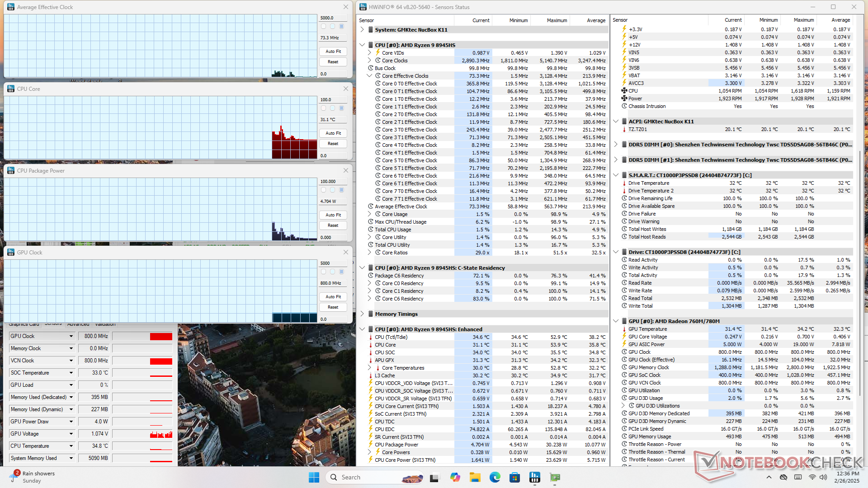The height and width of the screenshot is (488, 868).
Task: Click the Minimum column header in right sensor panel
Action: pyautogui.click(x=769, y=20)
